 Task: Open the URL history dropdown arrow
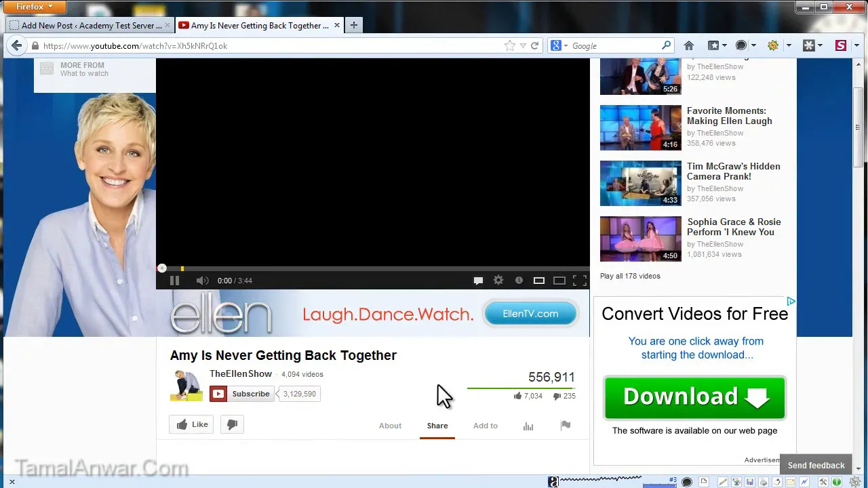coord(523,46)
